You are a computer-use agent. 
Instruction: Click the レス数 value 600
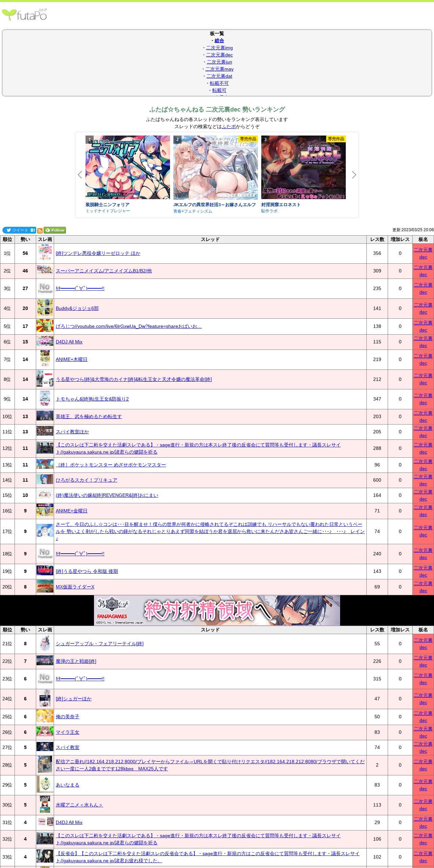377,480
